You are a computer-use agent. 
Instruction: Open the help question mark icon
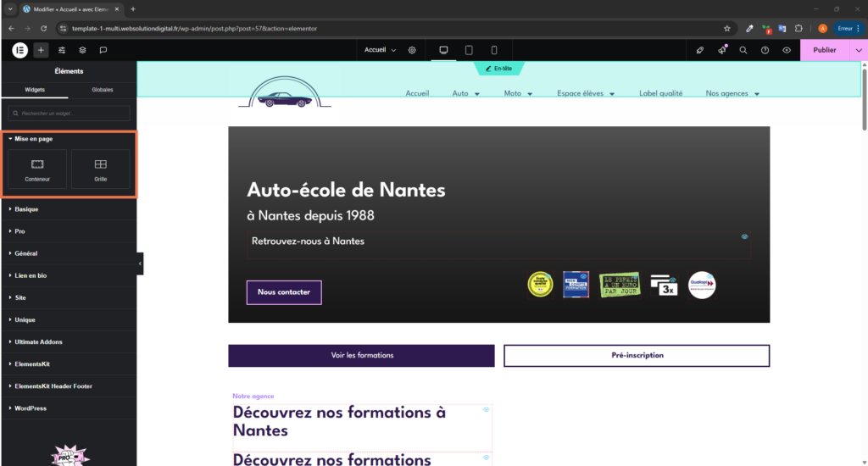pyautogui.click(x=765, y=50)
